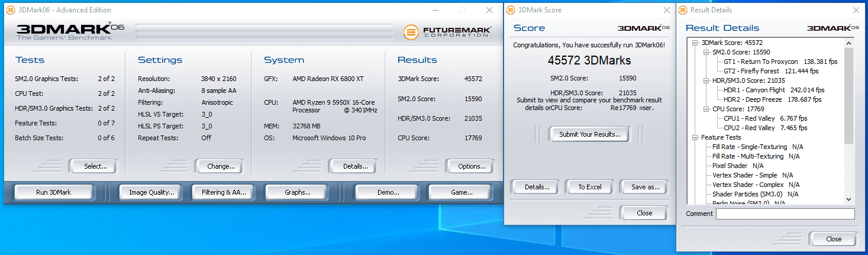868x255 pixels.
Task: Select HDR1 - Canyon Flight row
Action: click(x=773, y=90)
